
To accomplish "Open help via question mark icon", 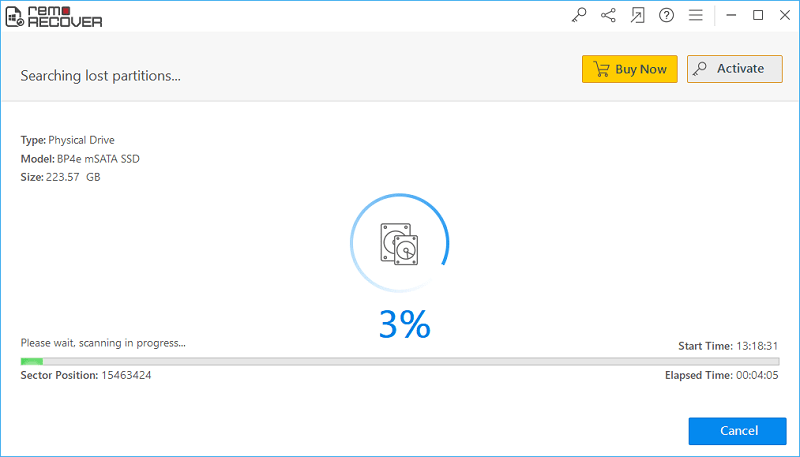I will (x=667, y=15).
